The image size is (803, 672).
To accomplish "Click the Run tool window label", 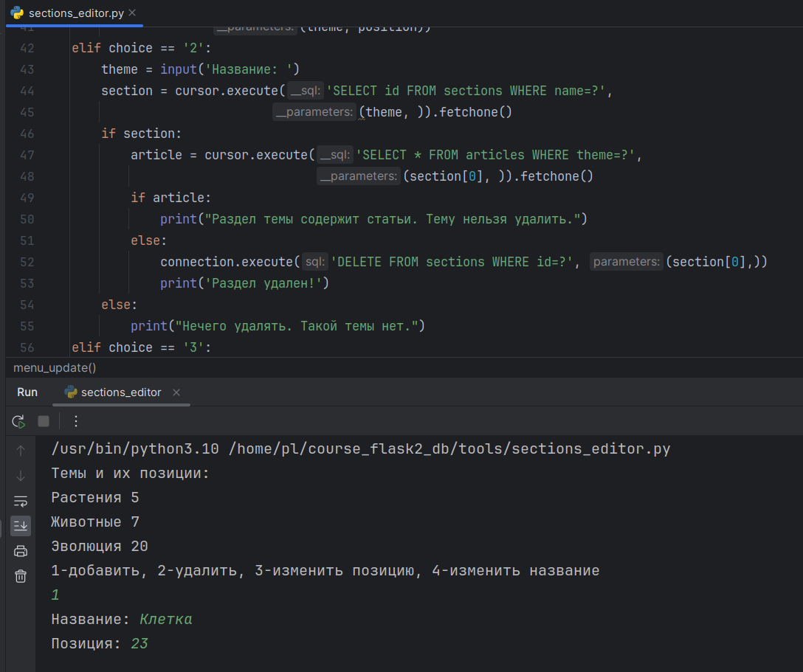I will tap(27, 392).
